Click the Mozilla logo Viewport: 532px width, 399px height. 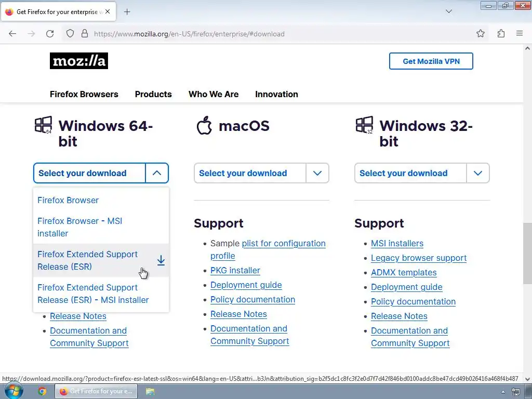[x=79, y=61]
